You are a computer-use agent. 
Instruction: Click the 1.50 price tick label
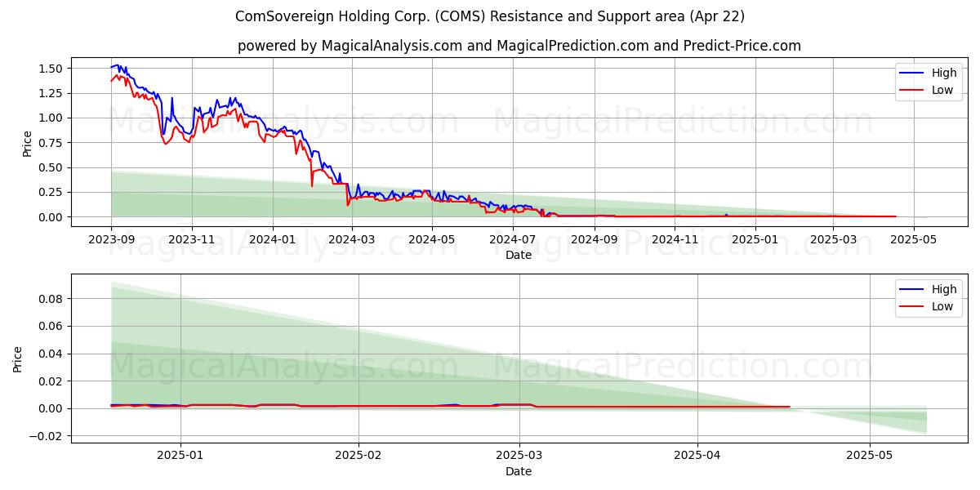point(52,69)
